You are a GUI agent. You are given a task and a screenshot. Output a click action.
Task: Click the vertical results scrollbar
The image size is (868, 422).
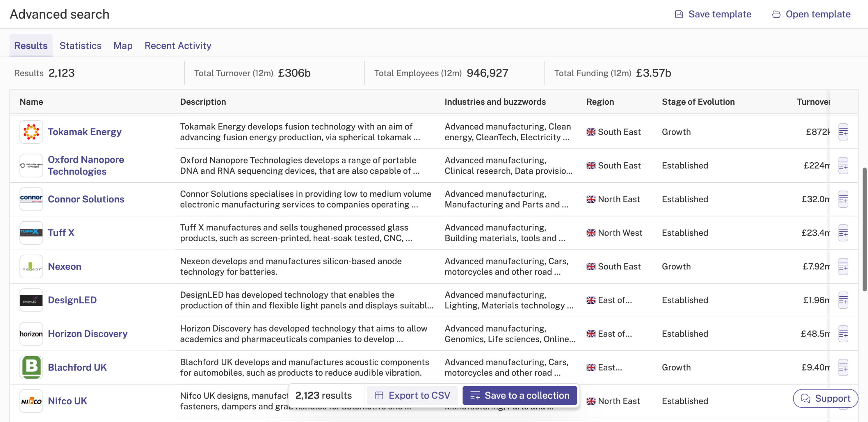(865, 229)
